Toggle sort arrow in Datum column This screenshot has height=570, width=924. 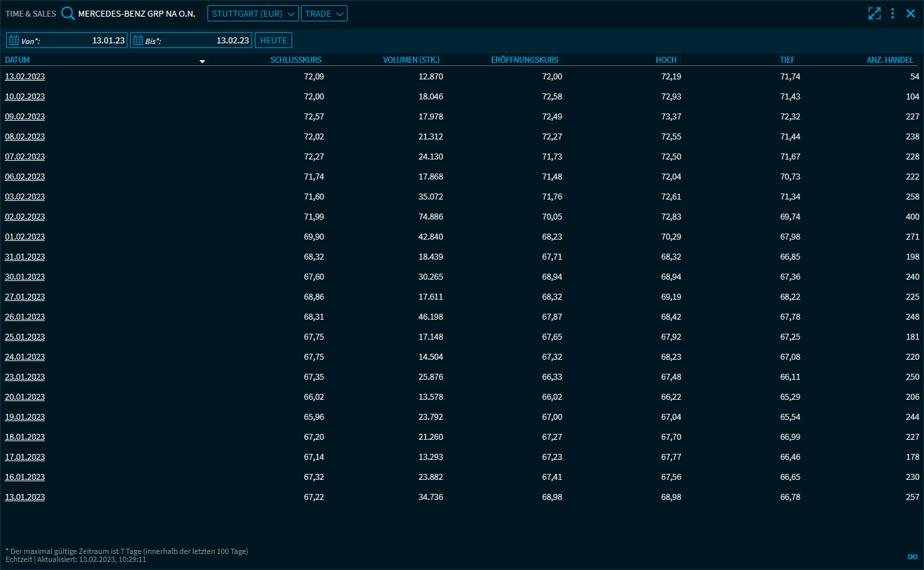pyautogui.click(x=202, y=61)
